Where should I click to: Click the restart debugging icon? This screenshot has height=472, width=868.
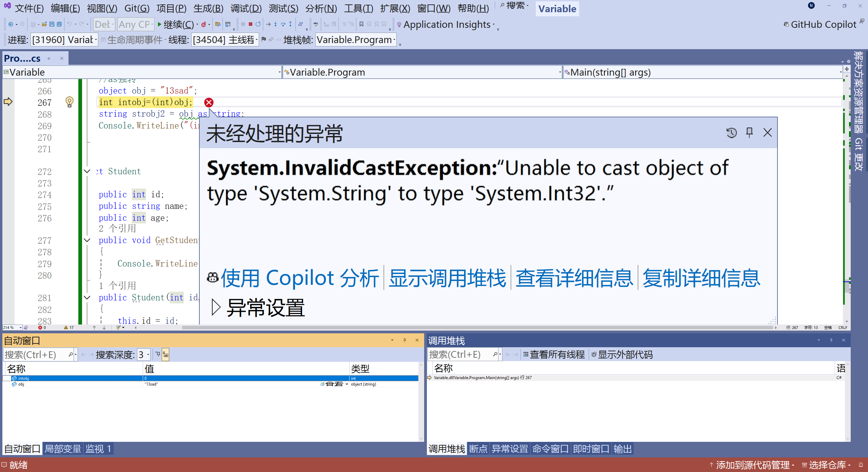click(x=258, y=24)
